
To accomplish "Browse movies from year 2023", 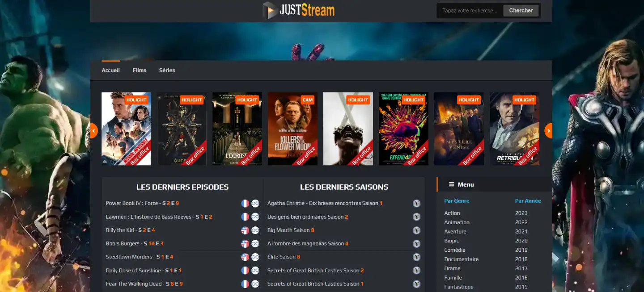I will [x=521, y=213].
